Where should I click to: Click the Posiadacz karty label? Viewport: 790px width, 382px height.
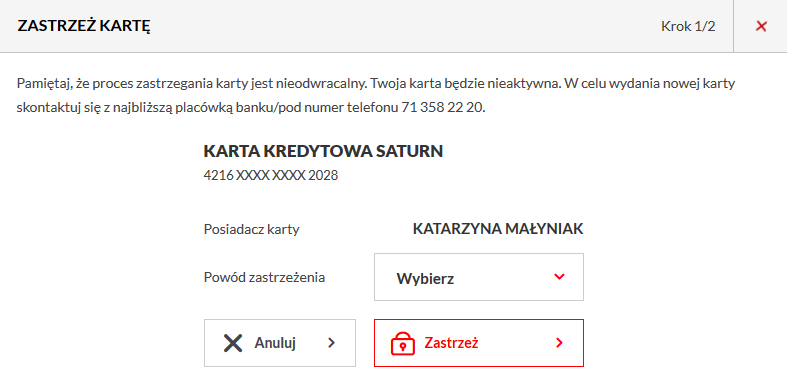(x=251, y=230)
